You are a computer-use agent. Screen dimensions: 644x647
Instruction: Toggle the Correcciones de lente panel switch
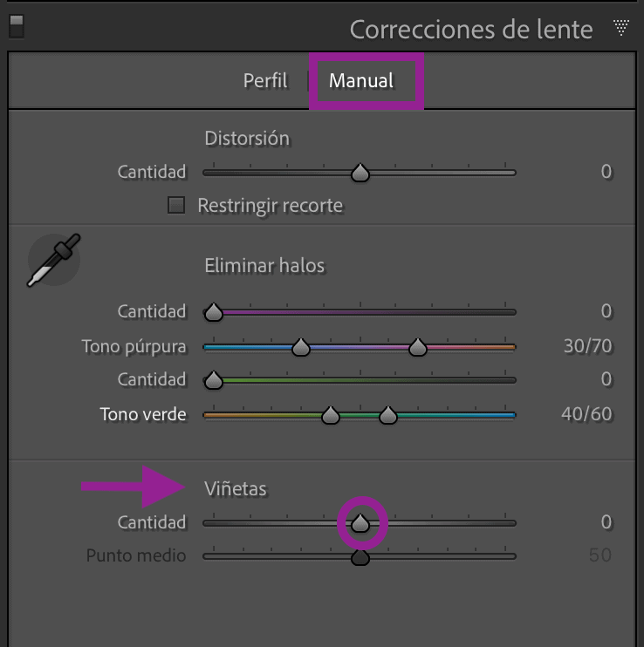click(16, 26)
